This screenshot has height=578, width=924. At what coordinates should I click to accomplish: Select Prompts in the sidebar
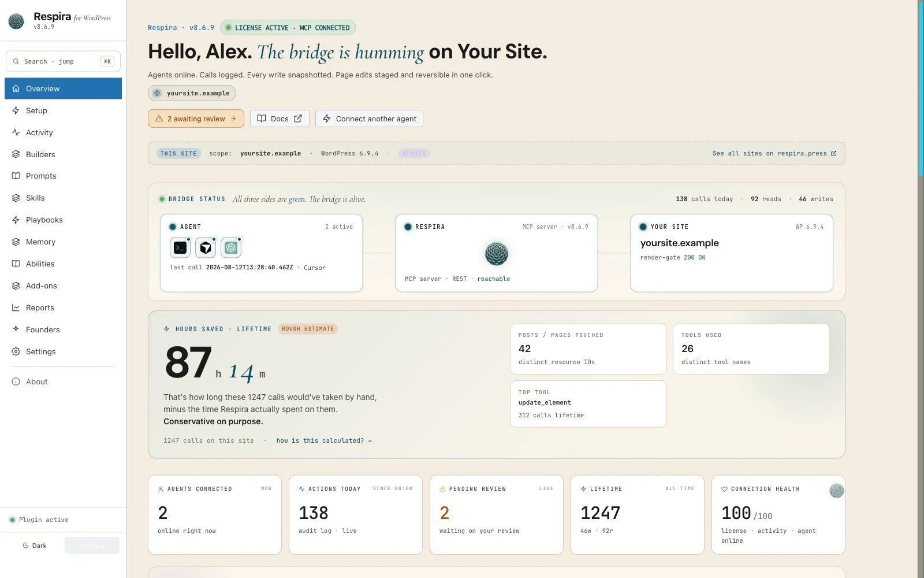pyautogui.click(x=63, y=176)
